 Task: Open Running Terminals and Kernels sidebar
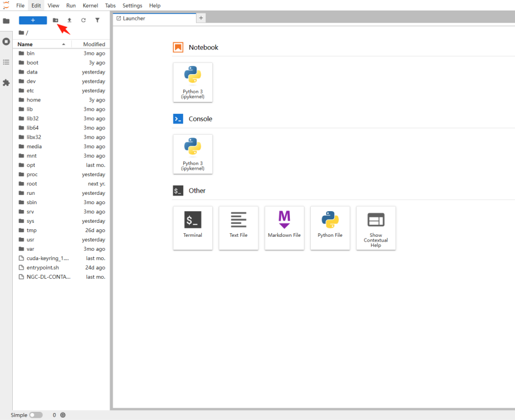[6, 41]
